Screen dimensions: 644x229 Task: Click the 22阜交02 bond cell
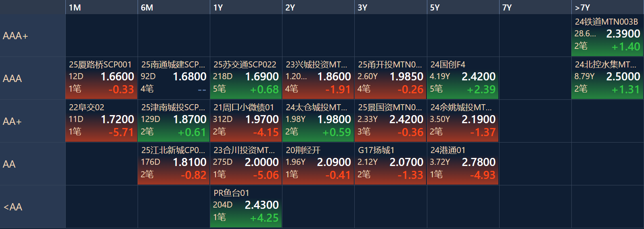(101, 121)
